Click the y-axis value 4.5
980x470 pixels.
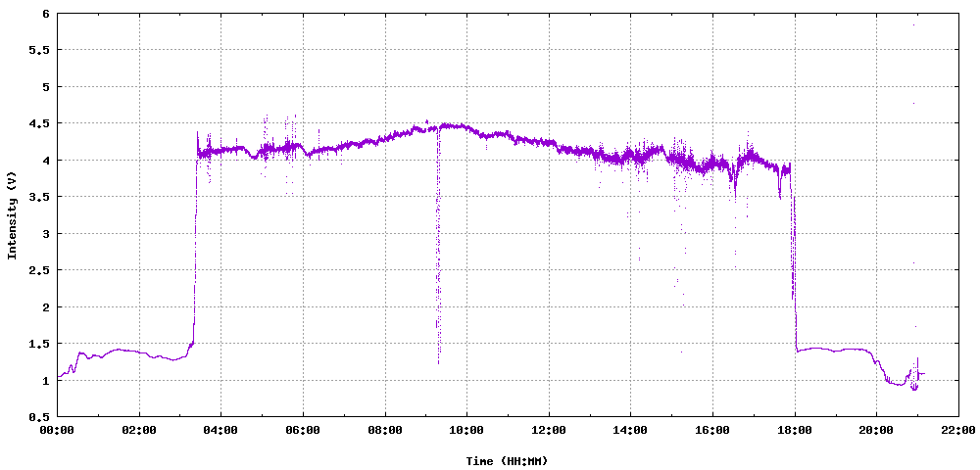pos(40,123)
